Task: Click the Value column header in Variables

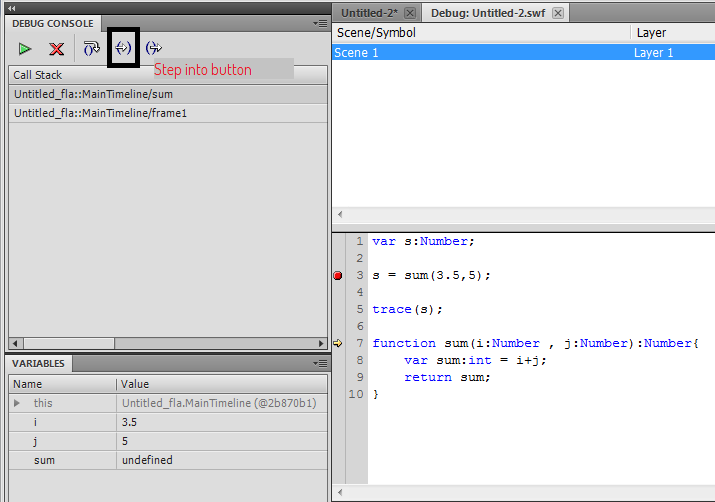Action: coord(222,384)
